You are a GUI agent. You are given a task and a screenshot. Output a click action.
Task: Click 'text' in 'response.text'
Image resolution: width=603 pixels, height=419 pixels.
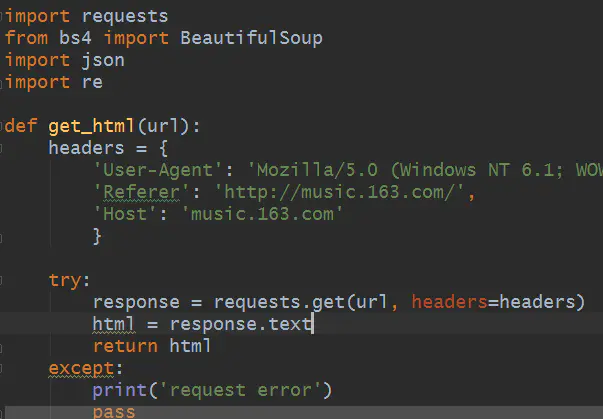[x=290, y=324]
